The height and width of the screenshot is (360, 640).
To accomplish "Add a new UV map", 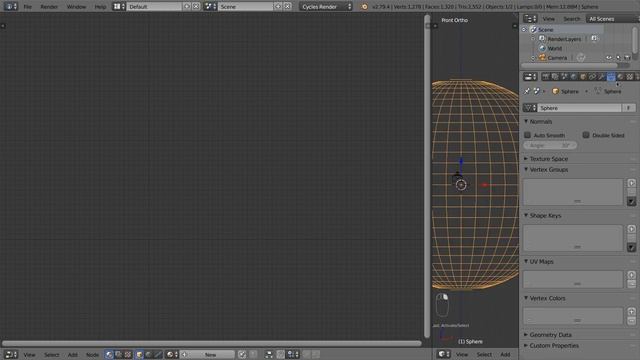I will coord(631,275).
